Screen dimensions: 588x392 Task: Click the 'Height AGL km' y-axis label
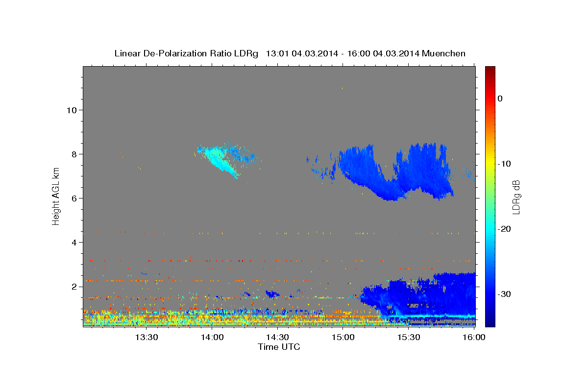[56, 196]
